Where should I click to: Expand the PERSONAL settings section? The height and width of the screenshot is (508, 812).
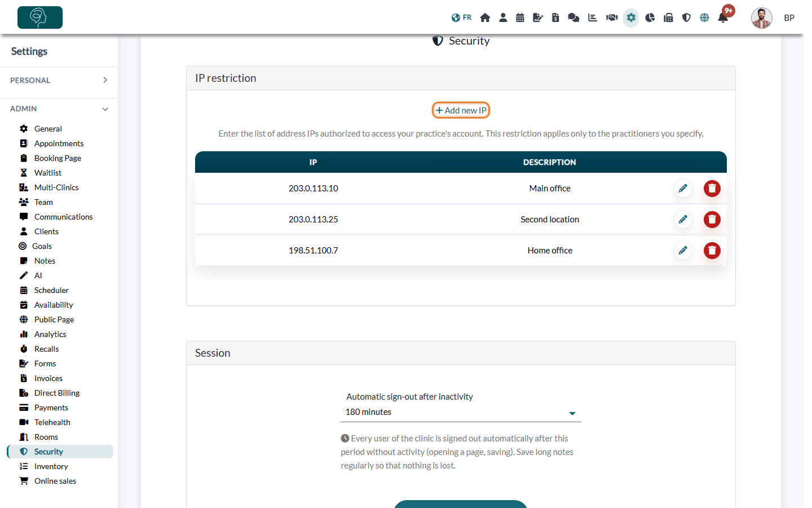[59, 80]
